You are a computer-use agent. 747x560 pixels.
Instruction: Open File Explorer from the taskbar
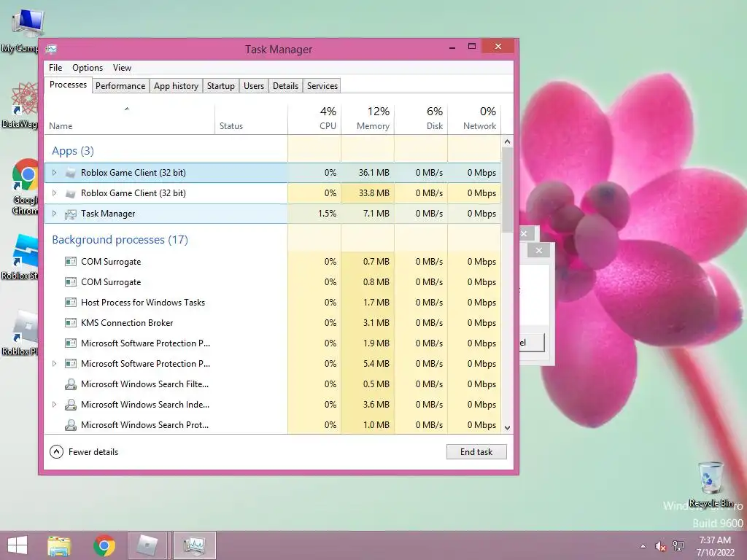pos(59,545)
